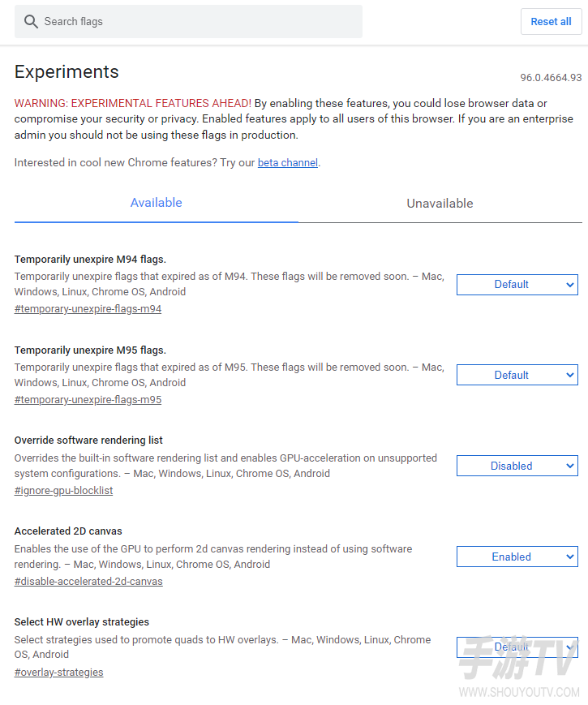
Task: Click the chevron arrow of Enabled dropdown
Action: (x=569, y=557)
